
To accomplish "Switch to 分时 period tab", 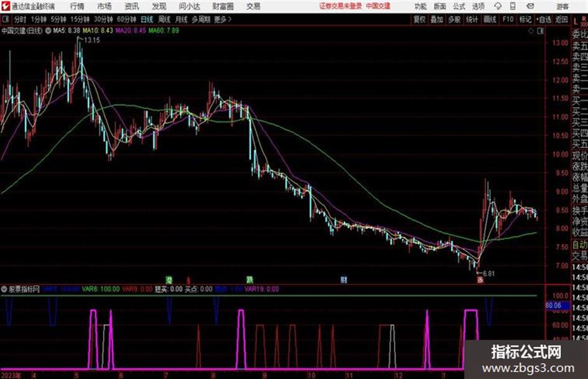I will point(21,19).
